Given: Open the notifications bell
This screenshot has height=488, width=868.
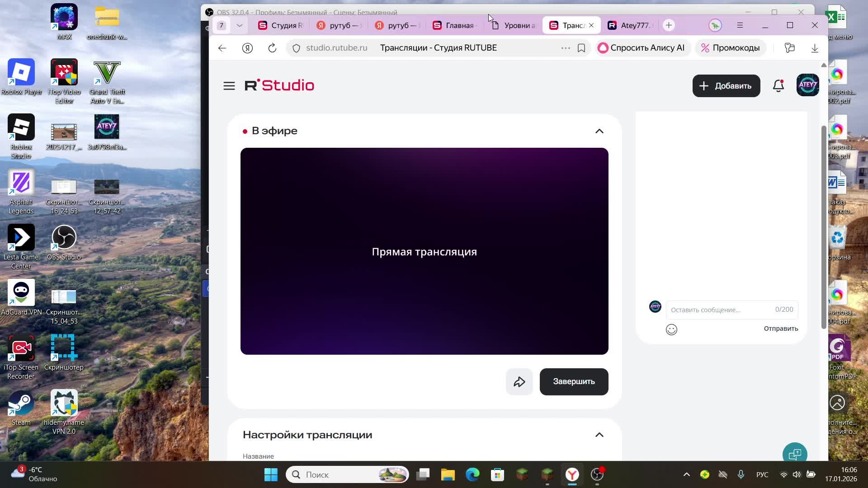Looking at the screenshot, I should 778,86.
